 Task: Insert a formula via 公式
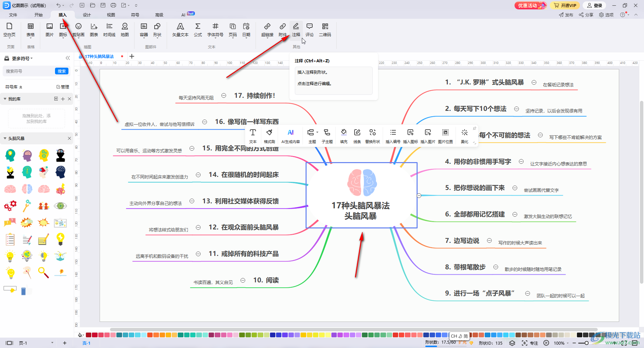[198, 29]
